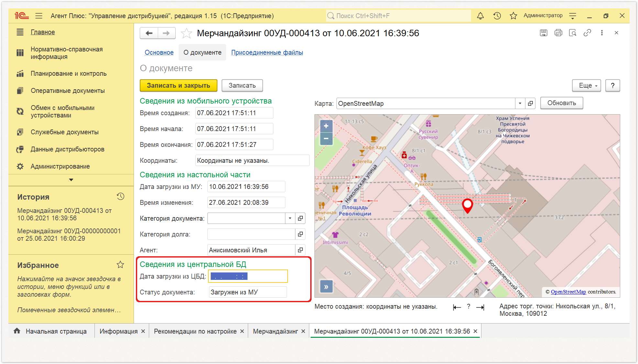Click the favorites star in the top bar
Image resolution: width=638 pixels, height=364 pixels.
pyautogui.click(x=513, y=16)
